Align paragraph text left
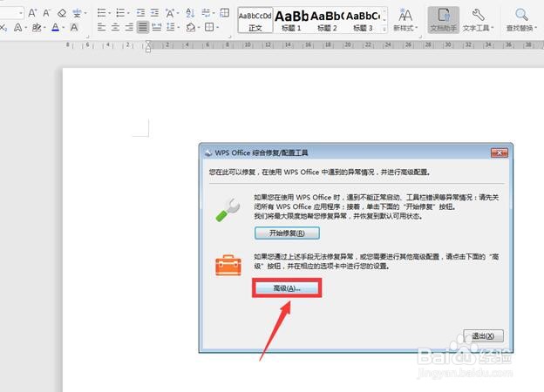The height and width of the screenshot is (392, 544). coord(102,27)
